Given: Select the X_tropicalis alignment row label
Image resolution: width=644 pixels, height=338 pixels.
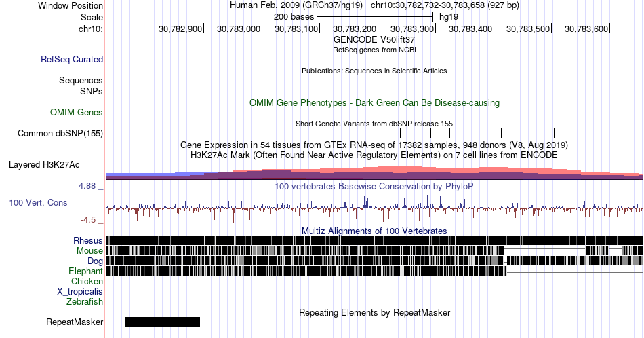Looking at the screenshot, I should [80, 292].
